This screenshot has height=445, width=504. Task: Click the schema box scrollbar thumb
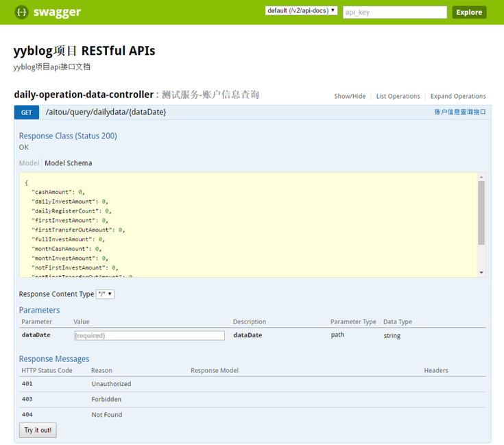click(481, 213)
